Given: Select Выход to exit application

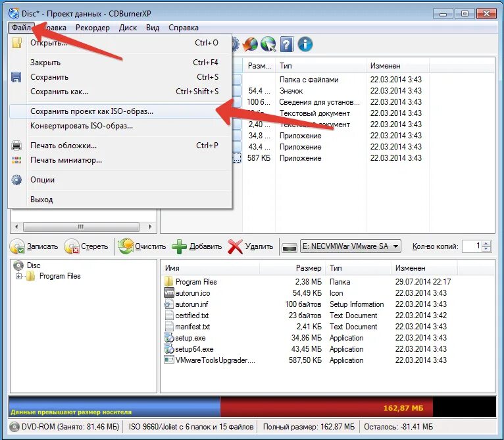Looking at the screenshot, I should coord(120,200).
